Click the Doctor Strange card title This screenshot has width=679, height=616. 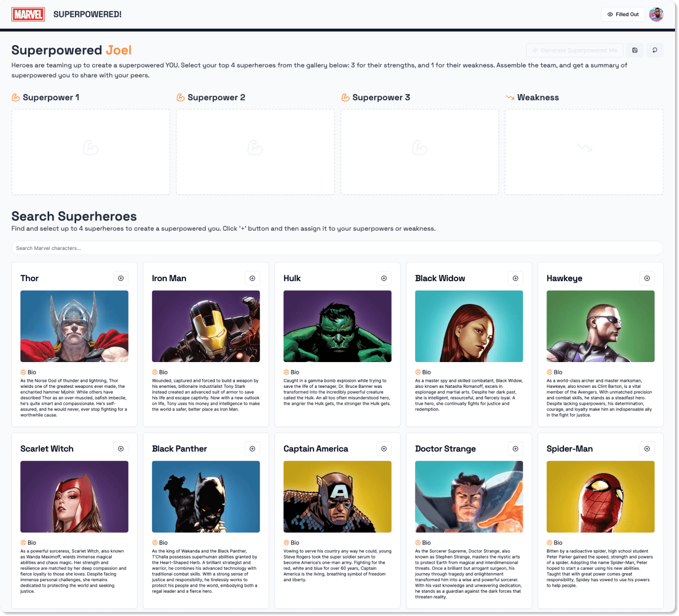coord(445,449)
